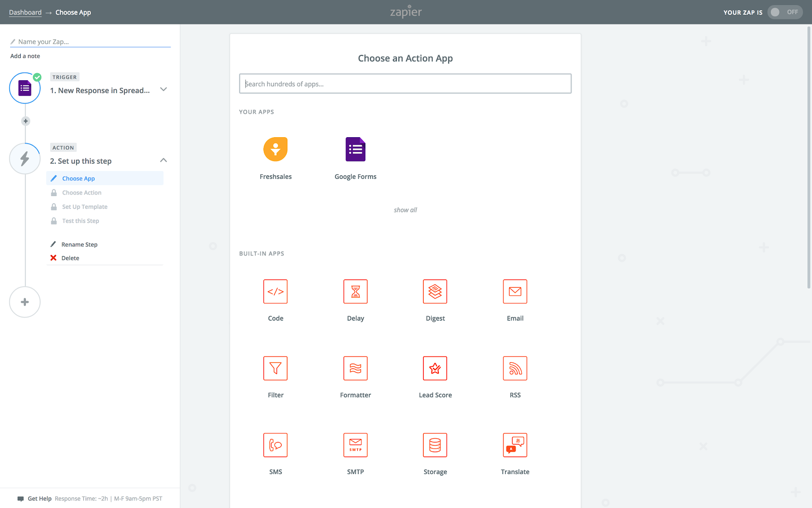This screenshot has width=812, height=508.
Task: Insert a step between trigger and action
Action: click(x=26, y=121)
